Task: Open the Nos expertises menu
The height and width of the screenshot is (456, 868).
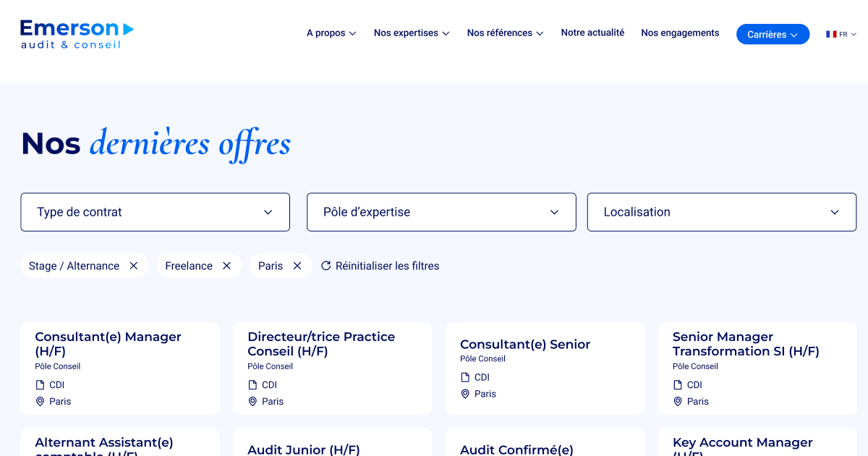Action: (x=411, y=33)
